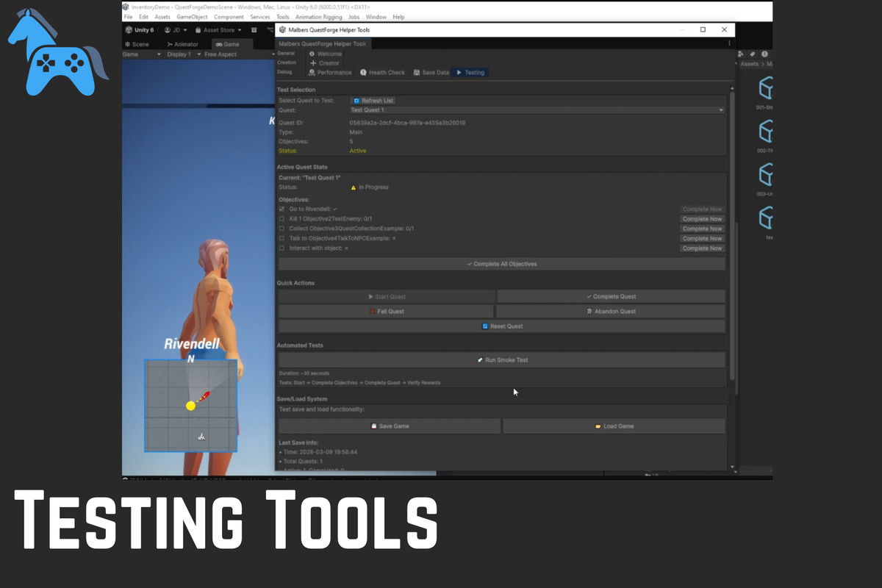Check the Interact with object checkbox
Screen dimensions: 882x588
pos(282,248)
